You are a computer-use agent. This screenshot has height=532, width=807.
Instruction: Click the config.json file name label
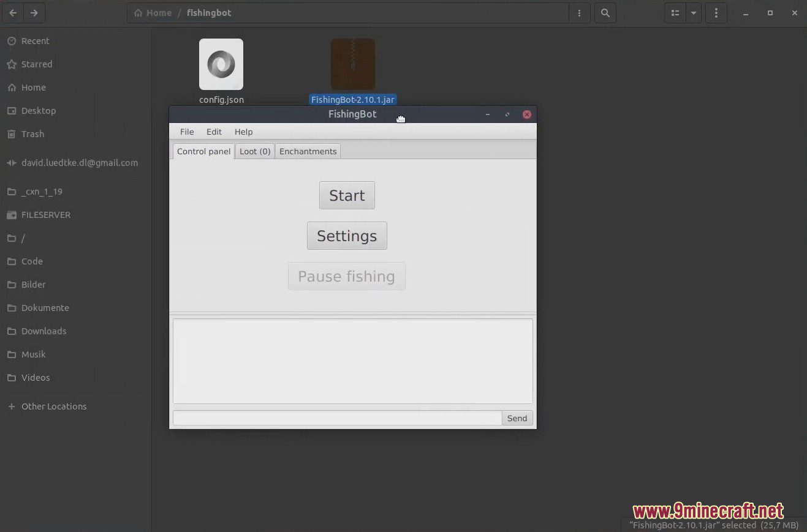[221, 100]
